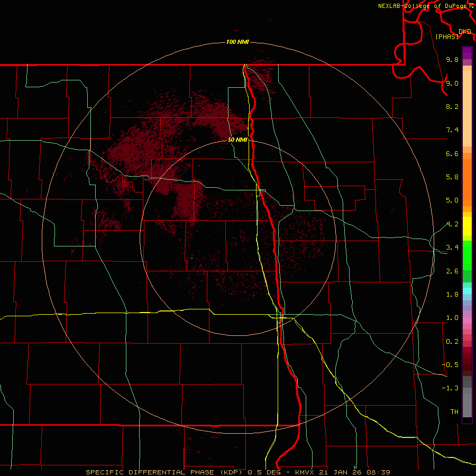
Task: Click the -0.5 scale value
Action: tap(450, 365)
